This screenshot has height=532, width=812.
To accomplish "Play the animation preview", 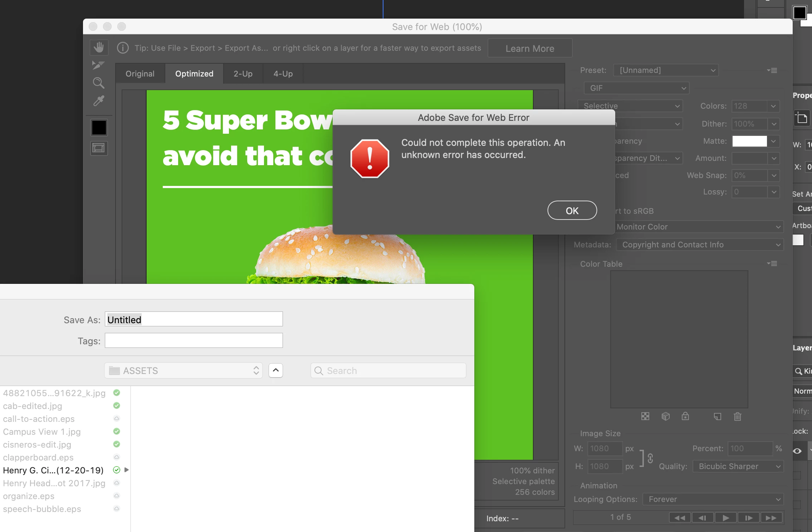I will [725, 518].
